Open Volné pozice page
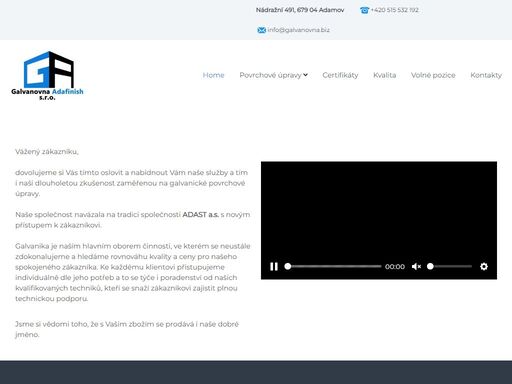 (433, 75)
